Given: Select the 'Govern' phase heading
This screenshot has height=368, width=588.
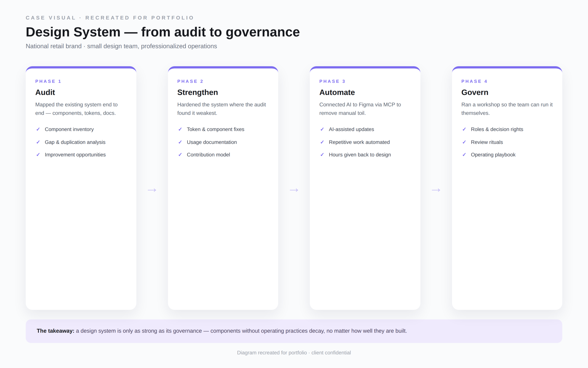Looking at the screenshot, I should tap(475, 92).
